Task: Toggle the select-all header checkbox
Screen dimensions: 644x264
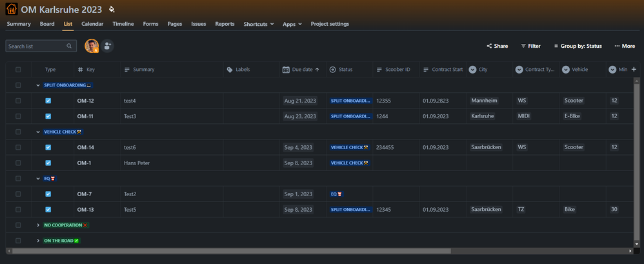Action: (18, 69)
